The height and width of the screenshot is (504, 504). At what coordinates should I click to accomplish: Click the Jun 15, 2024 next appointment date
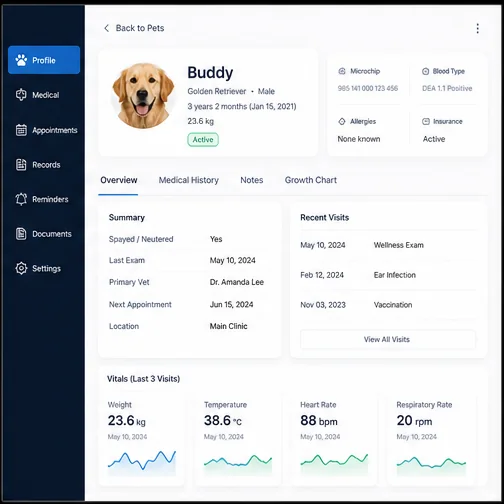(231, 304)
